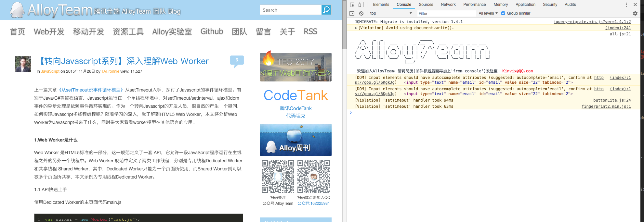The image size is (644, 222).
Task: Click the 'setTimeout' handler took 63ms message
Action: [404, 106]
